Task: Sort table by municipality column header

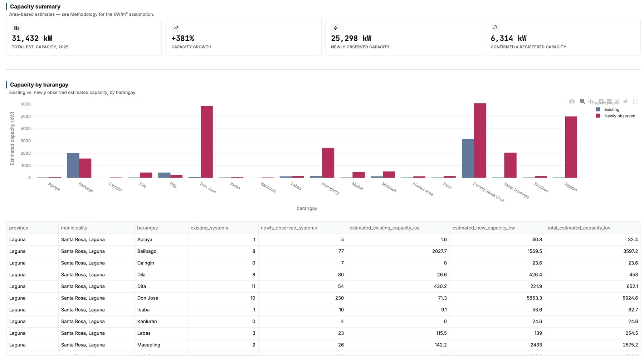Action: [97, 228]
